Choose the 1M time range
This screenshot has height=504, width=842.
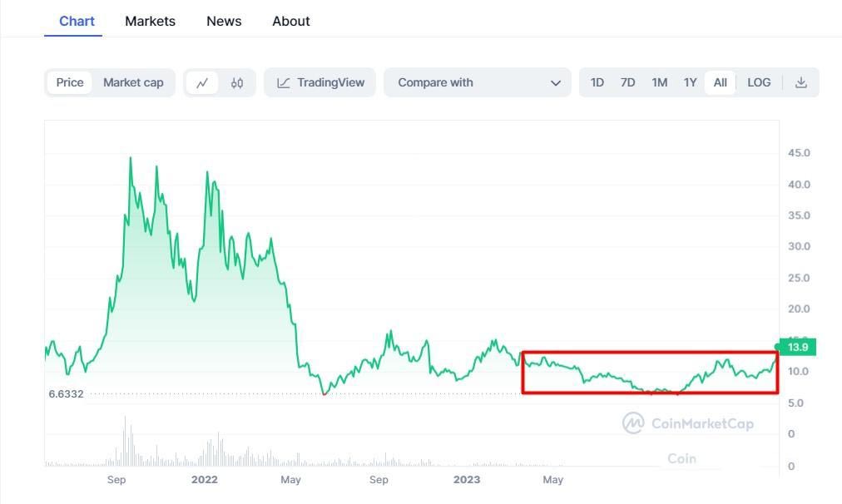(659, 82)
